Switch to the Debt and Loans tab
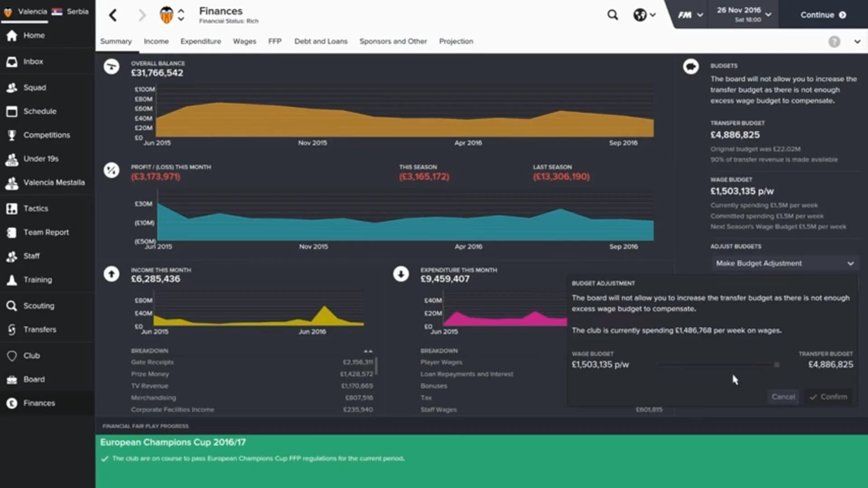This screenshot has height=488, width=868. coord(321,41)
